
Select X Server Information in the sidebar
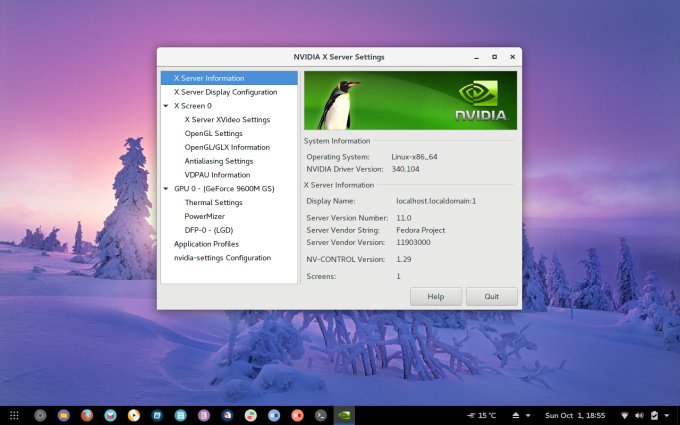tap(229, 78)
